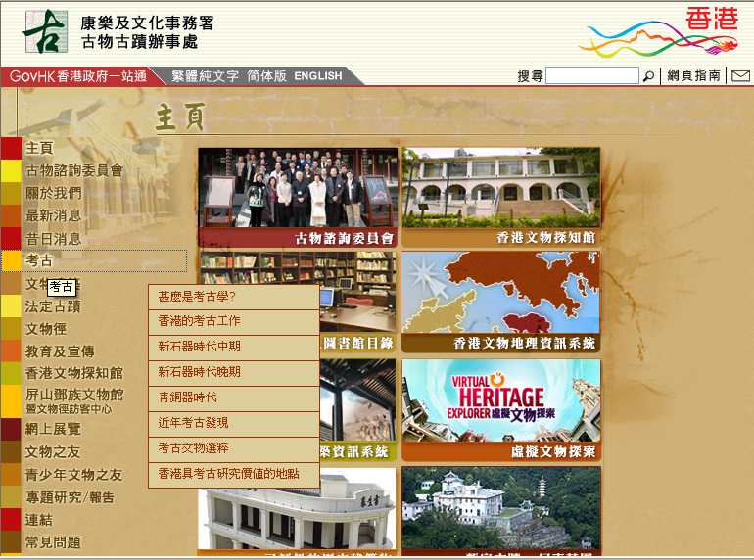Choose 香港具考古研究價值的地點 from submenu
754x560 pixels.
(x=234, y=474)
